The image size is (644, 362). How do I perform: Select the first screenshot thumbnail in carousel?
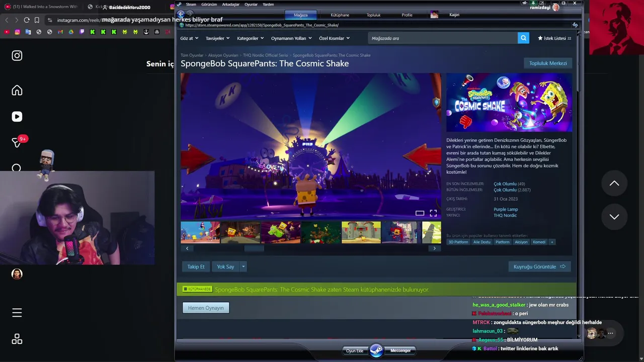pos(200,232)
